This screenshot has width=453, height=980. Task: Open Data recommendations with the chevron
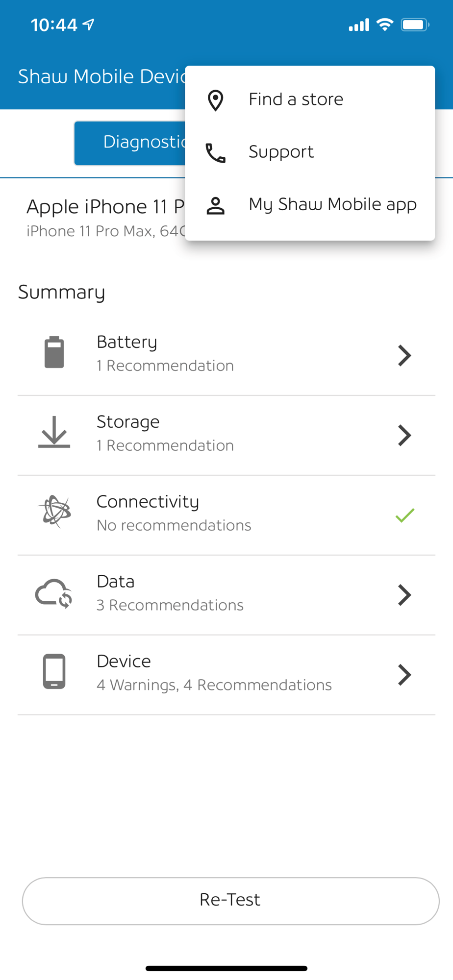tap(404, 595)
